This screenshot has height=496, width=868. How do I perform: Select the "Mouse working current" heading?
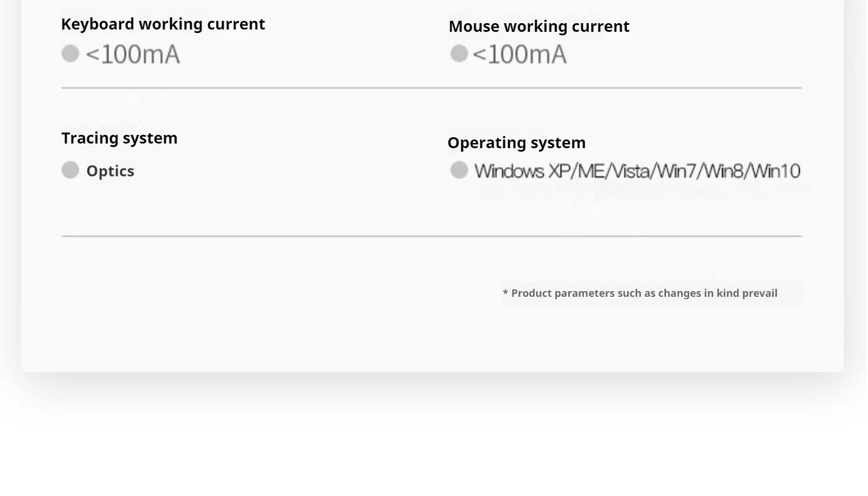pyautogui.click(x=539, y=27)
